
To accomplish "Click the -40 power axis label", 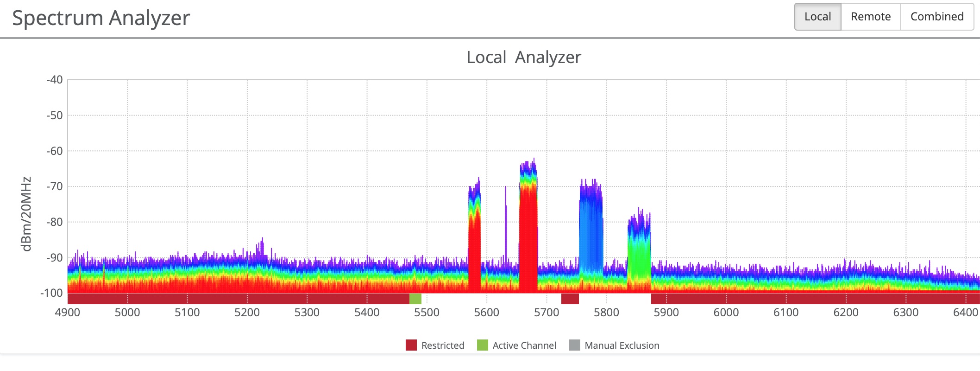I will [54, 80].
